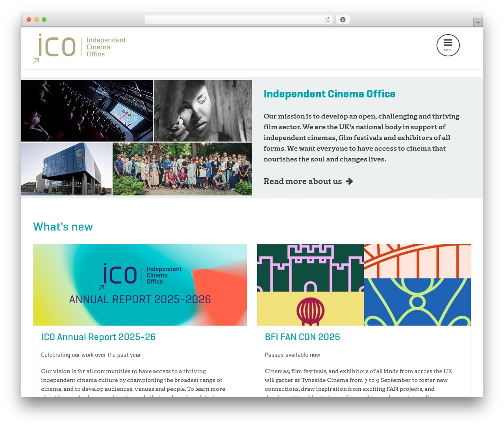Open the ICO Annual Report 2025-26 title link
This screenshot has width=504, height=427.
(x=98, y=337)
